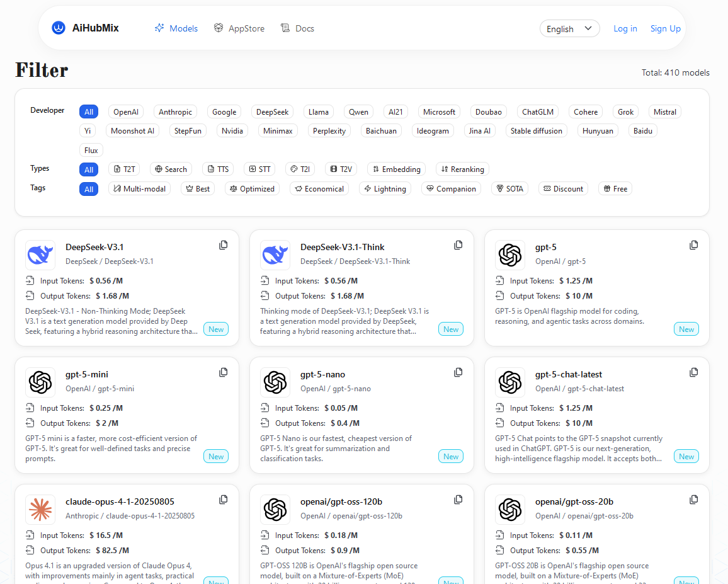The image size is (728, 584).
Task: Open the Docs page
Action: (x=298, y=28)
